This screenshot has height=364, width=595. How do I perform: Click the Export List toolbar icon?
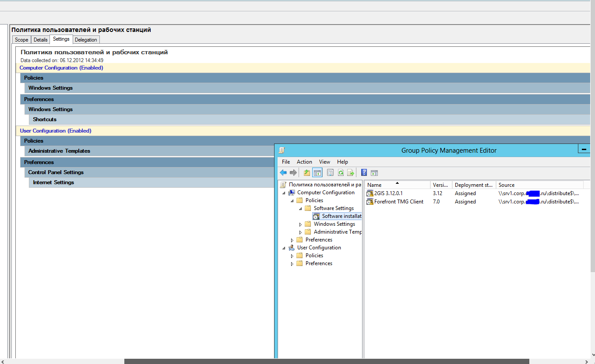pos(351,173)
